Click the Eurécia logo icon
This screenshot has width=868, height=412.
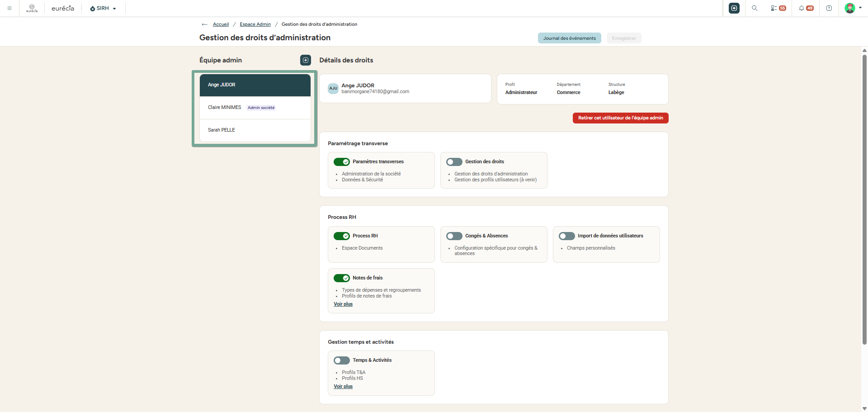click(x=32, y=8)
